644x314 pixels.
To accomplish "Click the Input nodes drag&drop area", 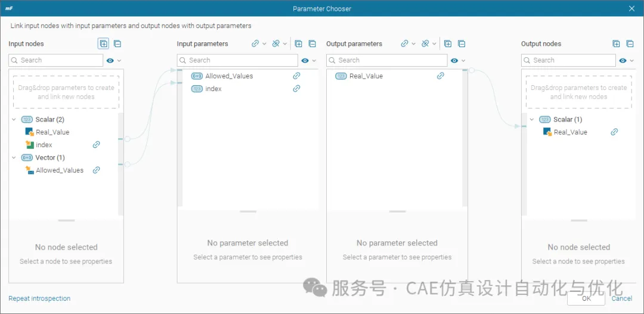I will [66, 92].
